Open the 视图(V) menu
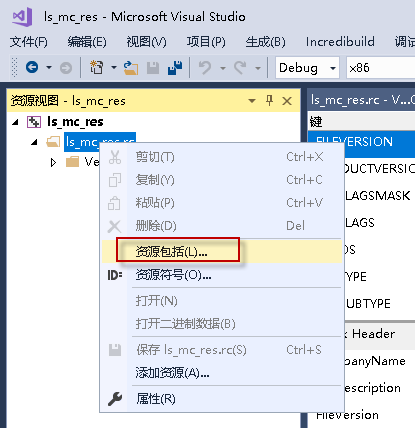 click(146, 42)
